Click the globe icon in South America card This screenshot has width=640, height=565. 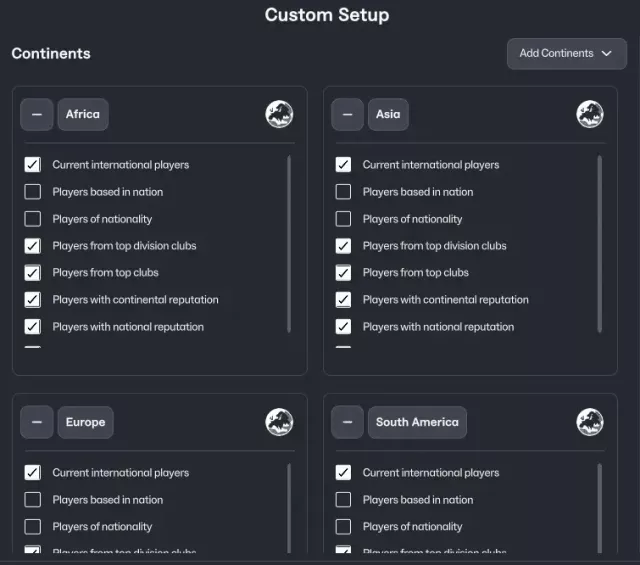coord(590,422)
